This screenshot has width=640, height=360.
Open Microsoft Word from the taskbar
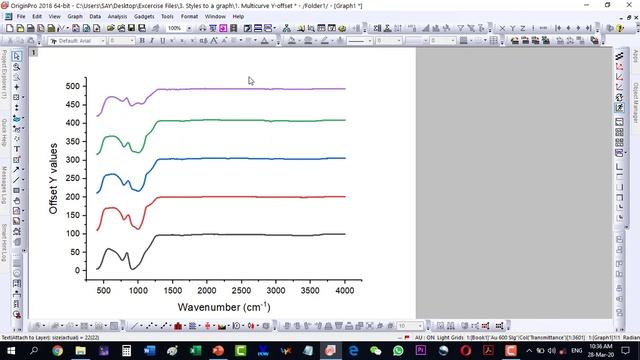[149, 351]
